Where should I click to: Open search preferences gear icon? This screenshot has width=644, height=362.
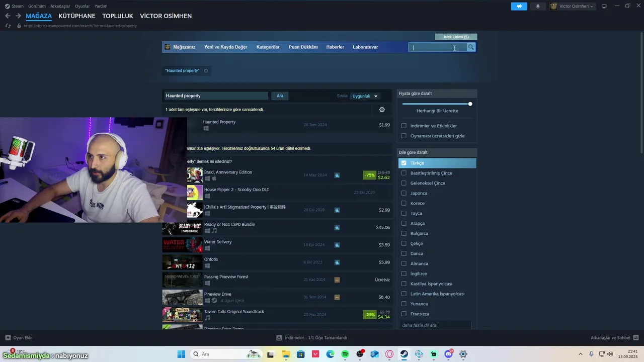382,110
